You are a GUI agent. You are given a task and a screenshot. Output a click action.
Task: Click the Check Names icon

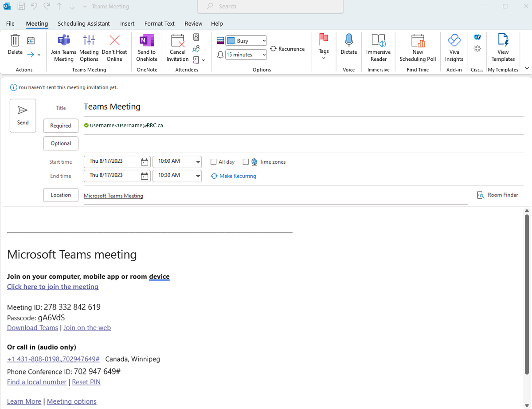[x=196, y=49]
